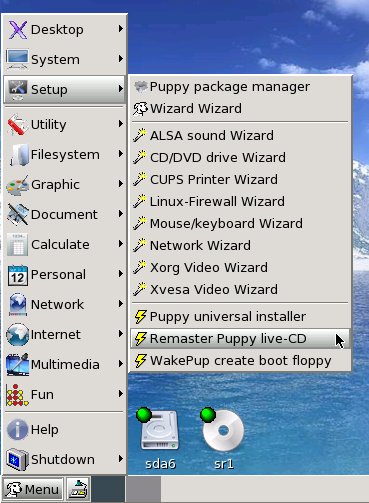Click the wand icon beside ALSA sound Wizard
Screen dimensions: 369x503
click(140, 136)
